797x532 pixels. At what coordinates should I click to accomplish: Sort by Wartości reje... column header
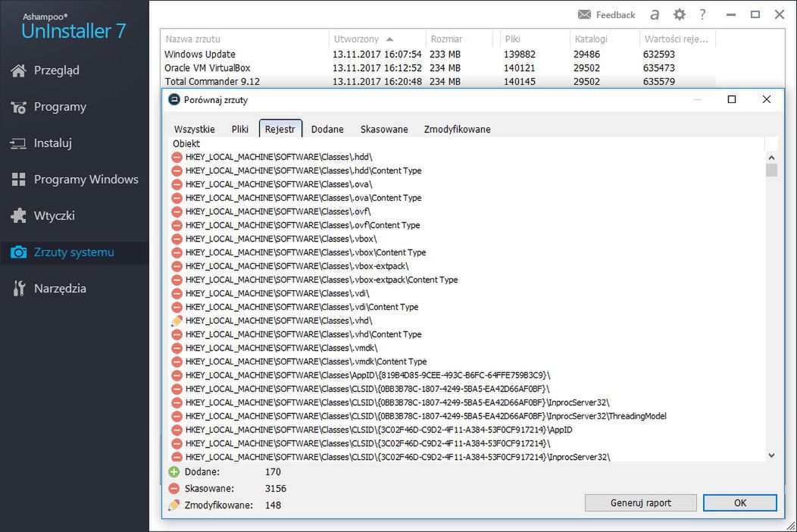coord(677,39)
